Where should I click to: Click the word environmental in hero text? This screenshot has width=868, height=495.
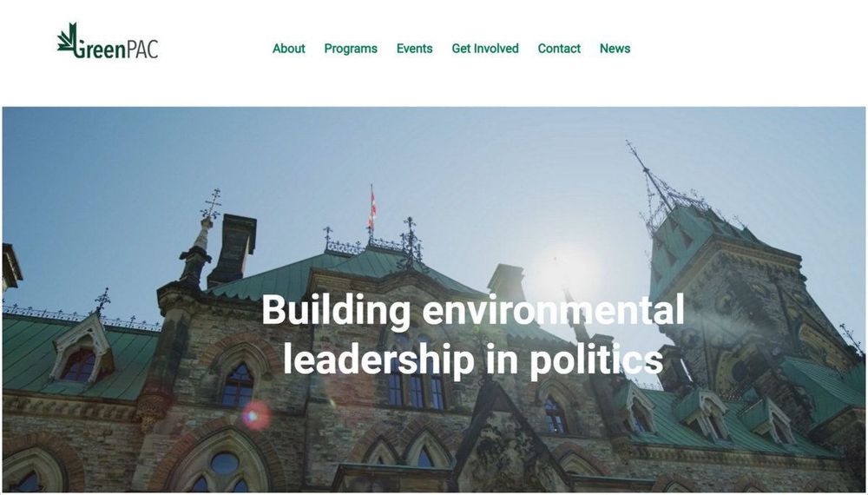click(x=553, y=309)
